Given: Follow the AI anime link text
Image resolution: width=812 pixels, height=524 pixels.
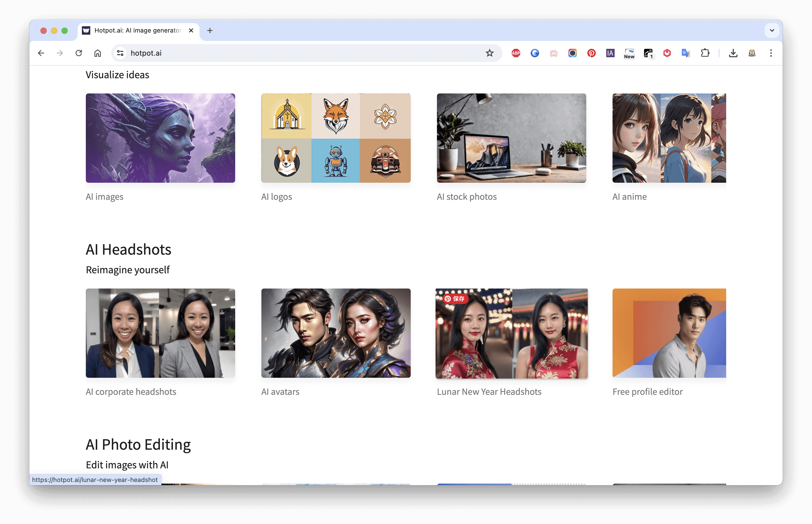Looking at the screenshot, I should [x=629, y=197].
